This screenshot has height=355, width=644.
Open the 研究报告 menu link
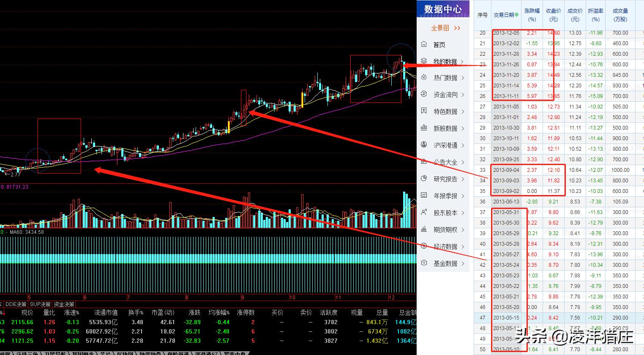(x=445, y=179)
